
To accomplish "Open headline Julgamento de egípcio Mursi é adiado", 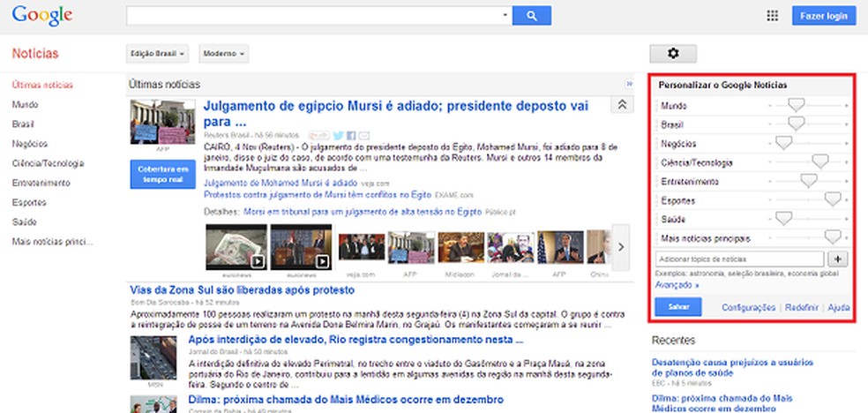I will pos(396,114).
